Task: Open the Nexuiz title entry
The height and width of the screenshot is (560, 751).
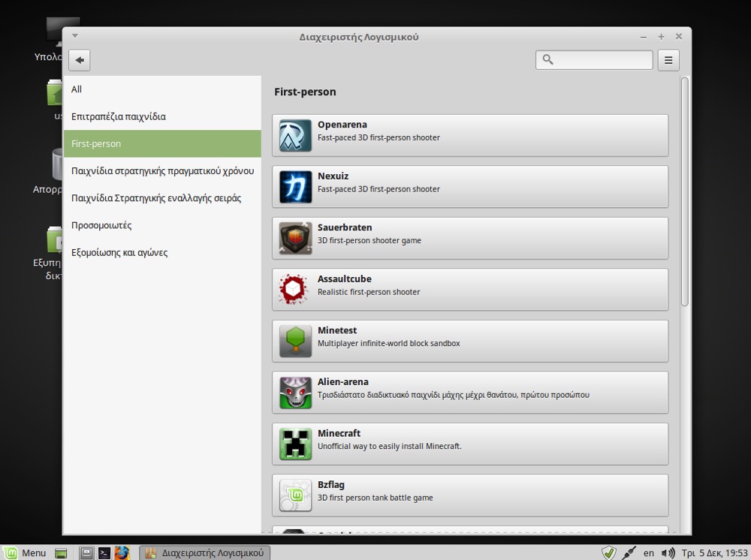Action: [x=333, y=176]
